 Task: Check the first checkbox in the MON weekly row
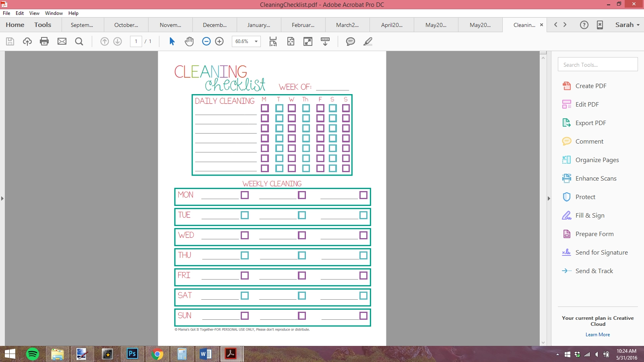pos(245,195)
